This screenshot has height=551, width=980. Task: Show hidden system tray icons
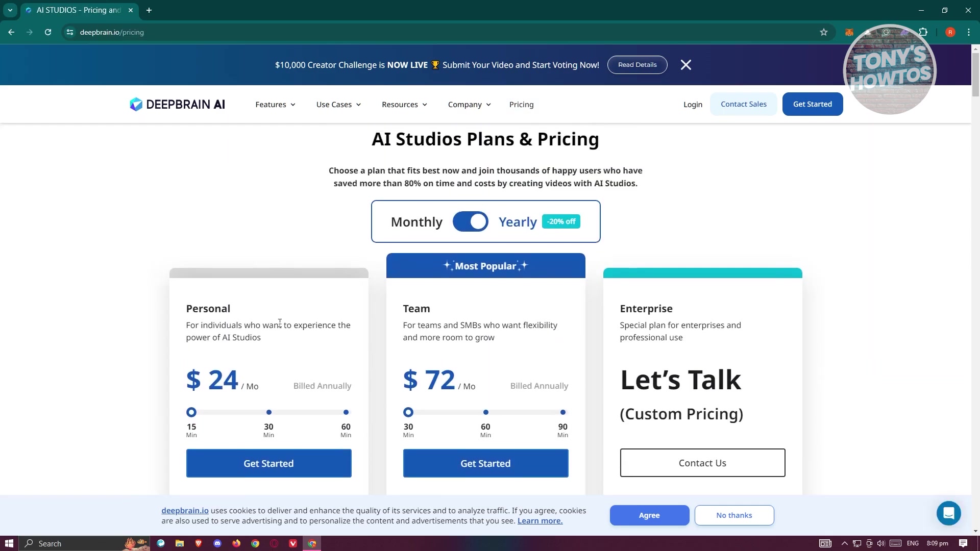(844, 543)
